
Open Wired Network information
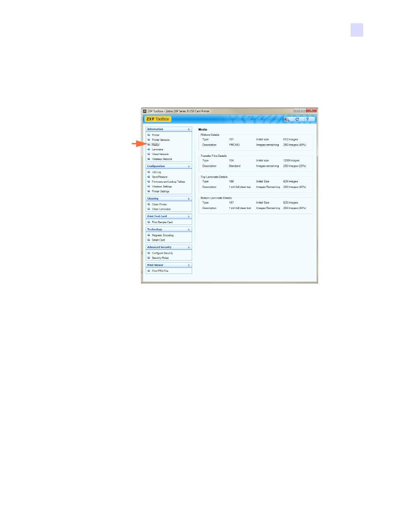point(160,154)
